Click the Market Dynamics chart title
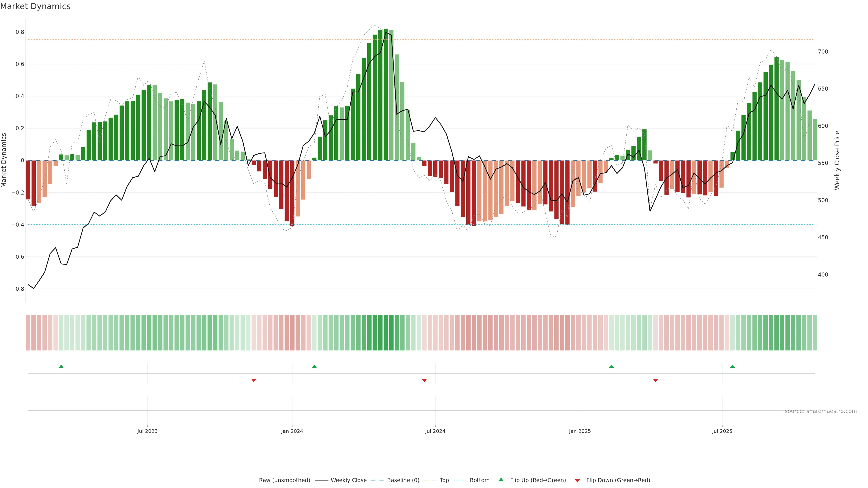This screenshot has width=868, height=488. [35, 6]
